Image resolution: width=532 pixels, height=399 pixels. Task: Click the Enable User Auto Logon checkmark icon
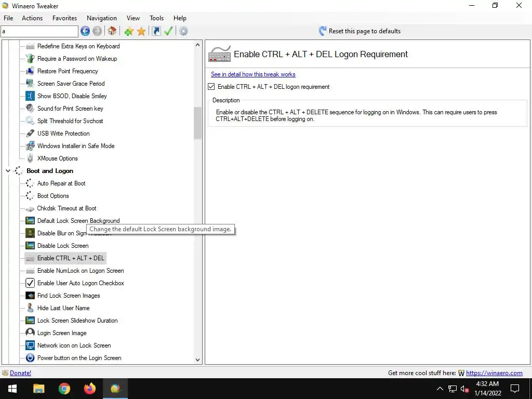click(x=30, y=283)
